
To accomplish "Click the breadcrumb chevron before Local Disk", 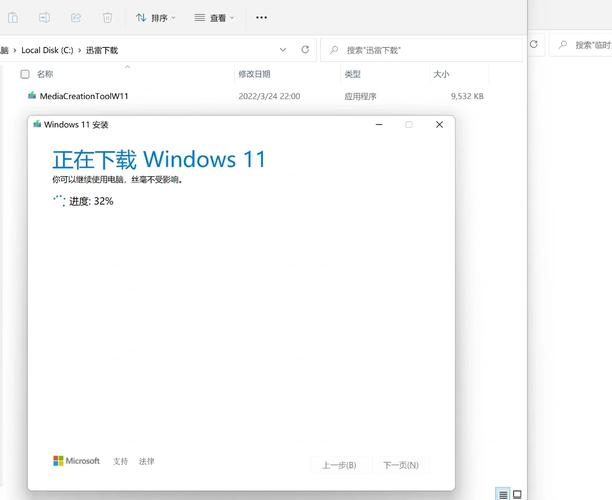I will point(14,50).
